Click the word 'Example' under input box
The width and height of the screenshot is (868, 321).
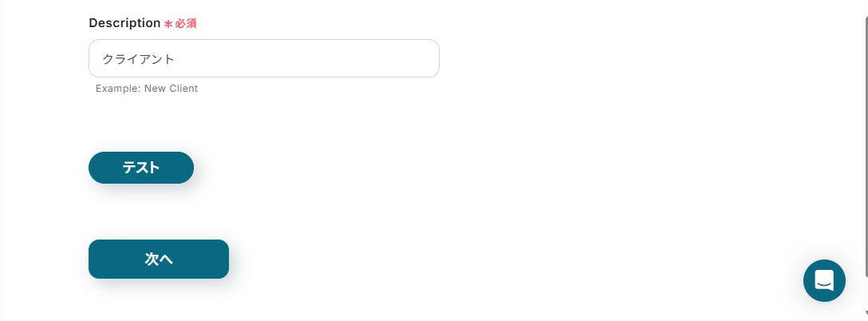coord(117,88)
